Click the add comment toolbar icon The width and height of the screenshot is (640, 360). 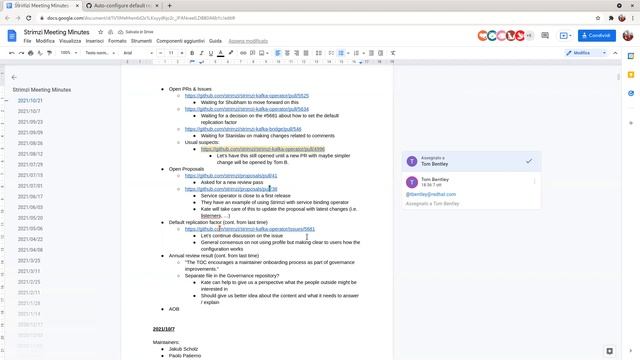click(x=252, y=53)
